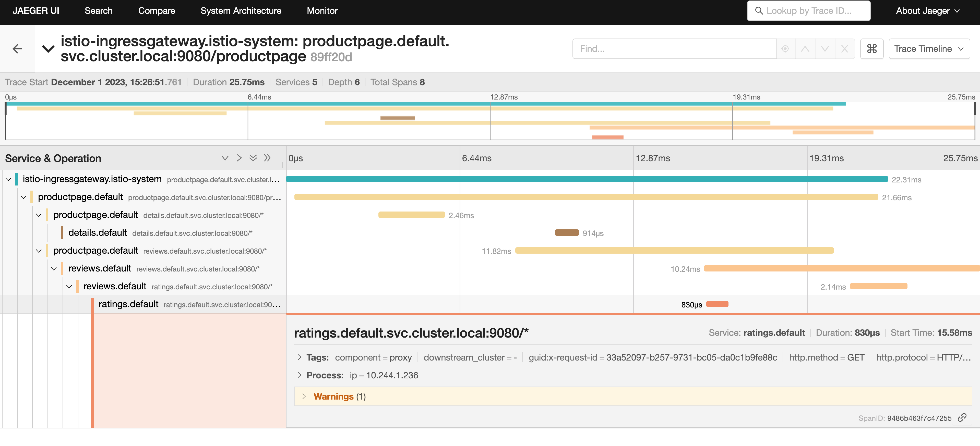
Task: Expand all spans with double down chevron
Action: point(253,158)
